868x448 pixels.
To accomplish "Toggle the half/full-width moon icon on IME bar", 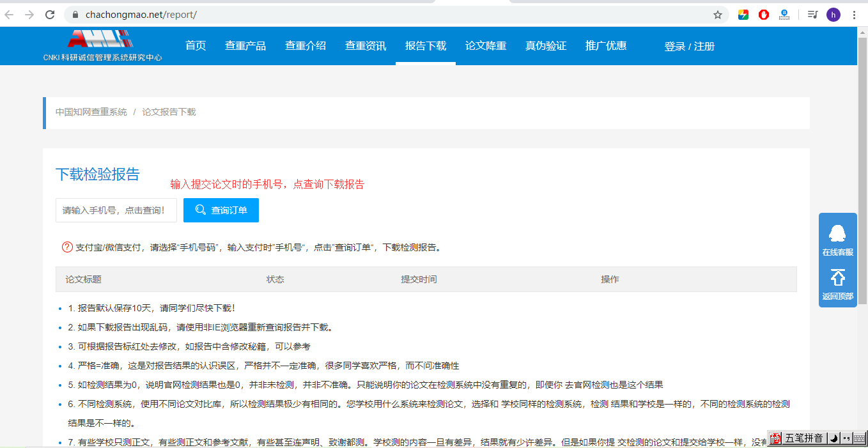I will (x=833, y=438).
